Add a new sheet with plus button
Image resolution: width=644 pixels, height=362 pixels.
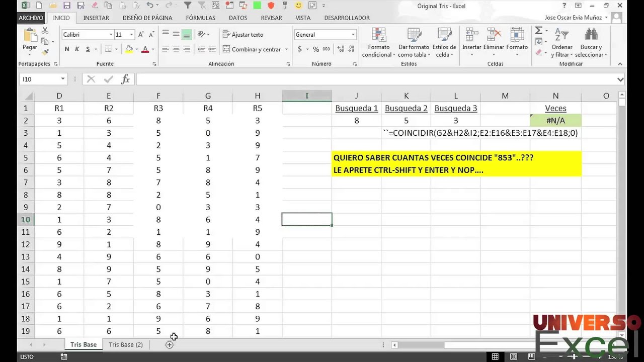pyautogui.click(x=170, y=344)
